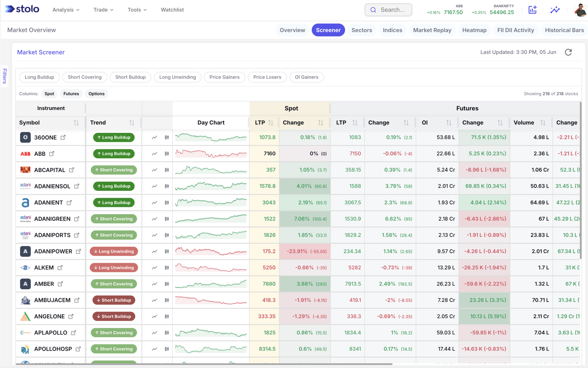Toggle Futures columns
This screenshot has width=588, height=368.
(71, 94)
